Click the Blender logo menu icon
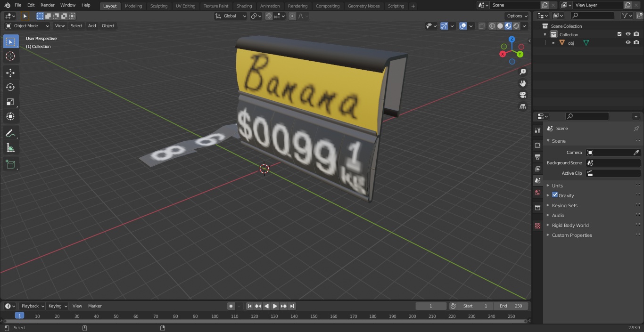Viewport: 644px width, 332px height. coord(8,5)
